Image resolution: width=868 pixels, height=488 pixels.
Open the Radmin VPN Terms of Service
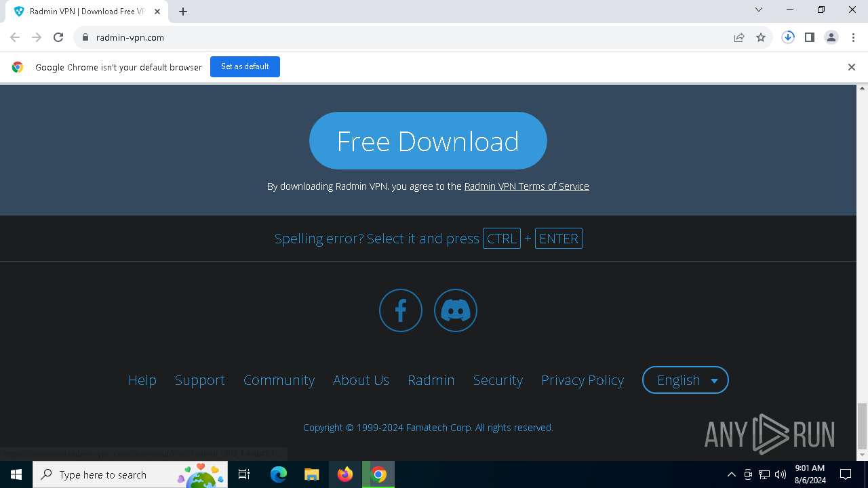click(526, 186)
